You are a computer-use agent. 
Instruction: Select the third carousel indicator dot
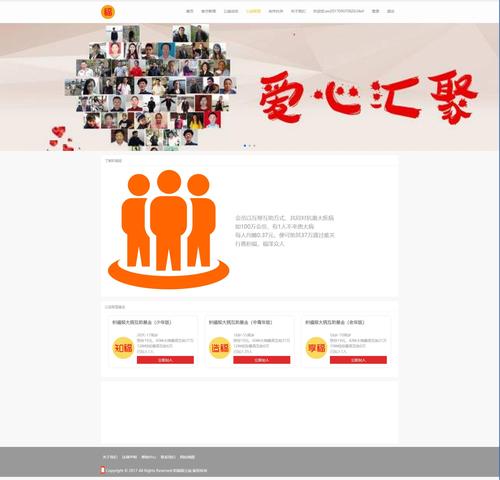tap(254, 146)
